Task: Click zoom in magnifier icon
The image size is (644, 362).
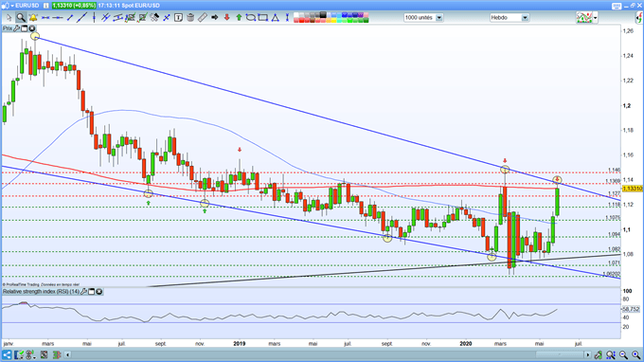Action: (x=635, y=354)
